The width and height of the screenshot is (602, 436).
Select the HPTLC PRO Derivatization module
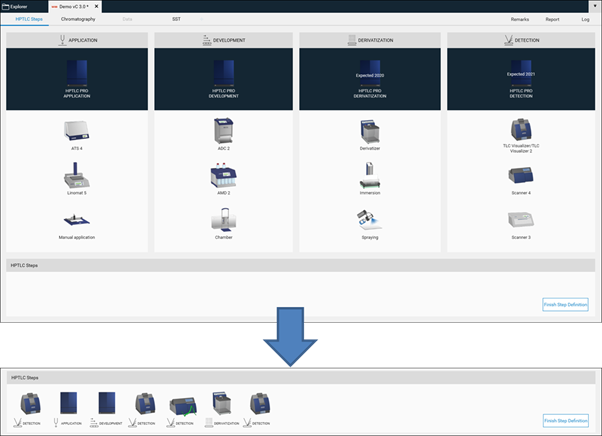click(370, 79)
